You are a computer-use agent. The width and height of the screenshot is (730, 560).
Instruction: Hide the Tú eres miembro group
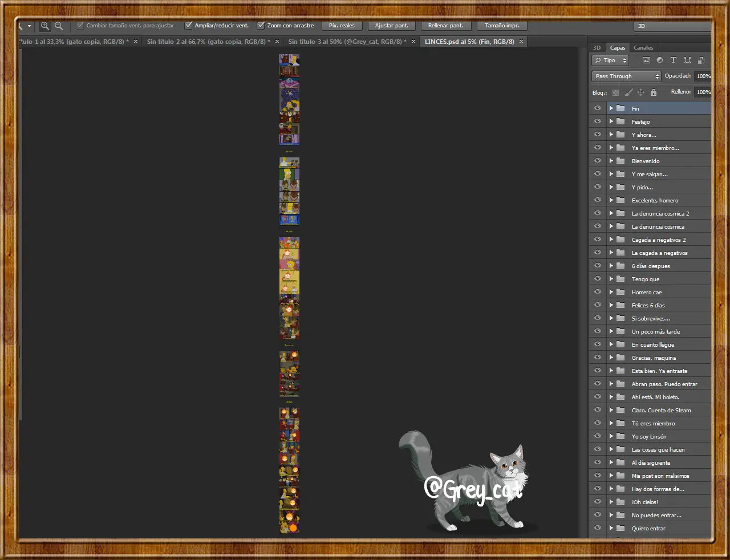click(x=598, y=423)
